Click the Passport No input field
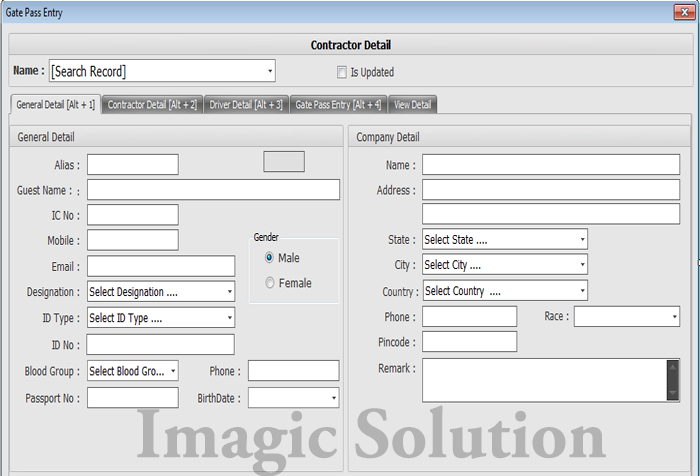Image resolution: width=700 pixels, height=476 pixels. 133,398
